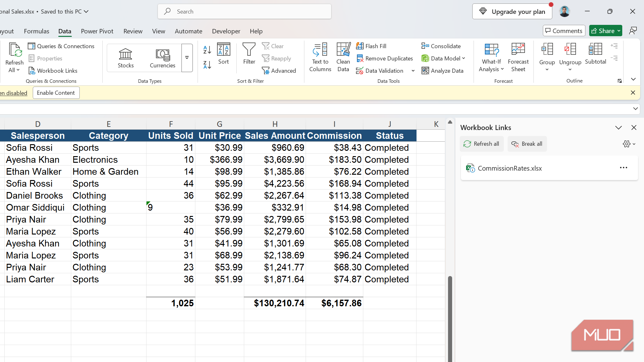Open Workbook Links settings gear dropdown
The image size is (644, 362).
tap(629, 144)
